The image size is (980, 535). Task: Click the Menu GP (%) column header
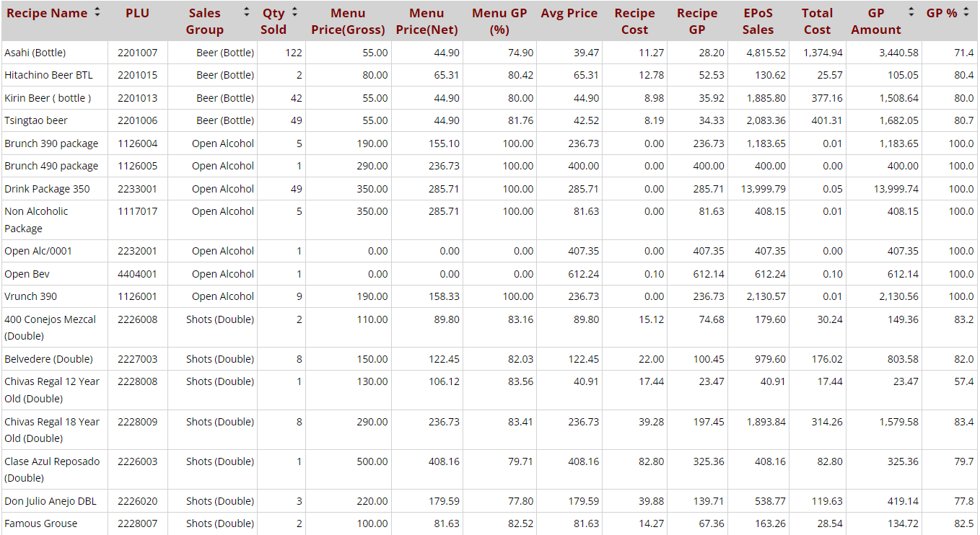point(499,21)
